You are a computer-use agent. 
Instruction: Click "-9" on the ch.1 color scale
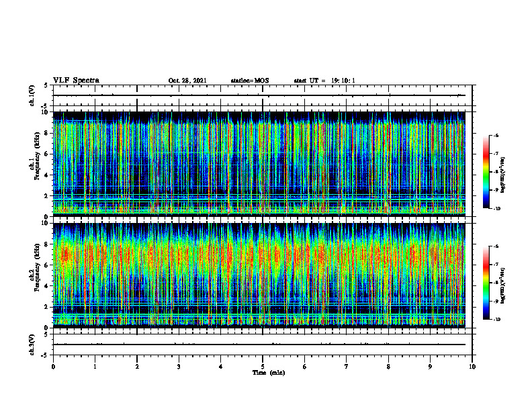pos(496,190)
